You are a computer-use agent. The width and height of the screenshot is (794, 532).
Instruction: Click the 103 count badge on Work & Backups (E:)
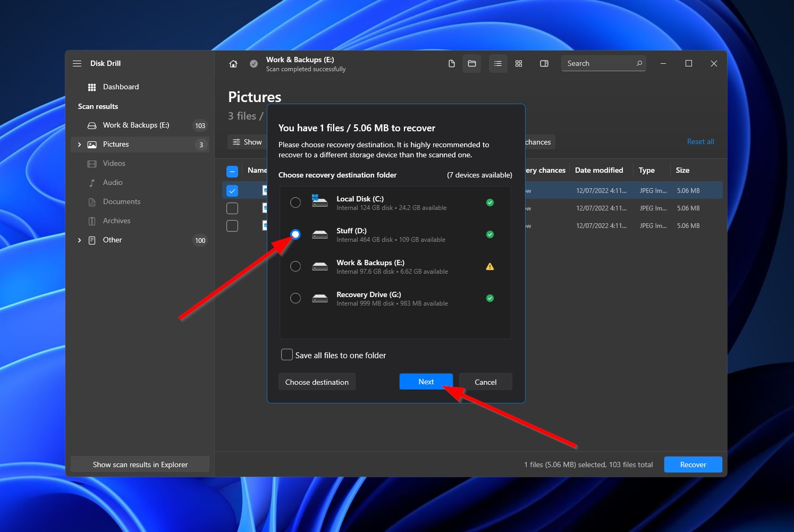(200, 126)
